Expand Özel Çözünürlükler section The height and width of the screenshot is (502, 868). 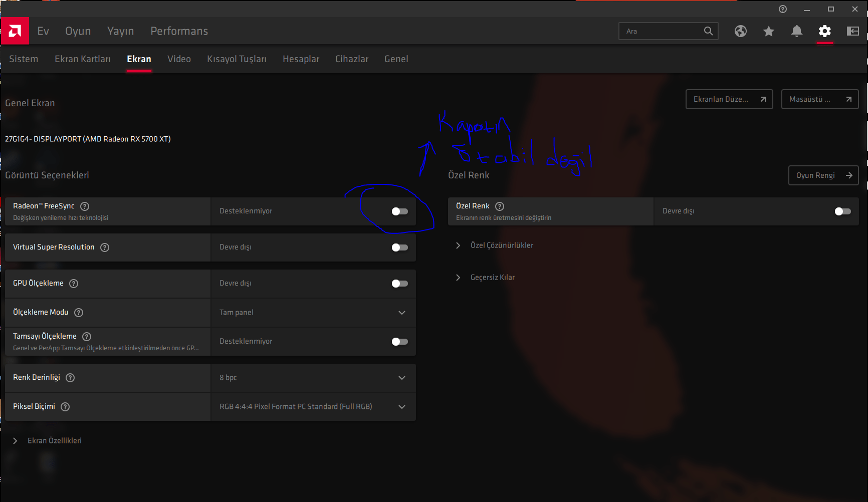495,245
